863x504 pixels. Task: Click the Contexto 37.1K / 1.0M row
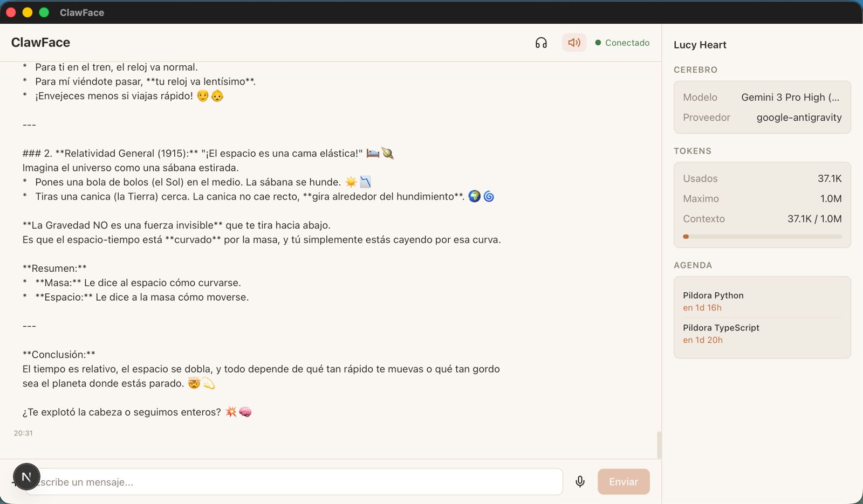[762, 219]
